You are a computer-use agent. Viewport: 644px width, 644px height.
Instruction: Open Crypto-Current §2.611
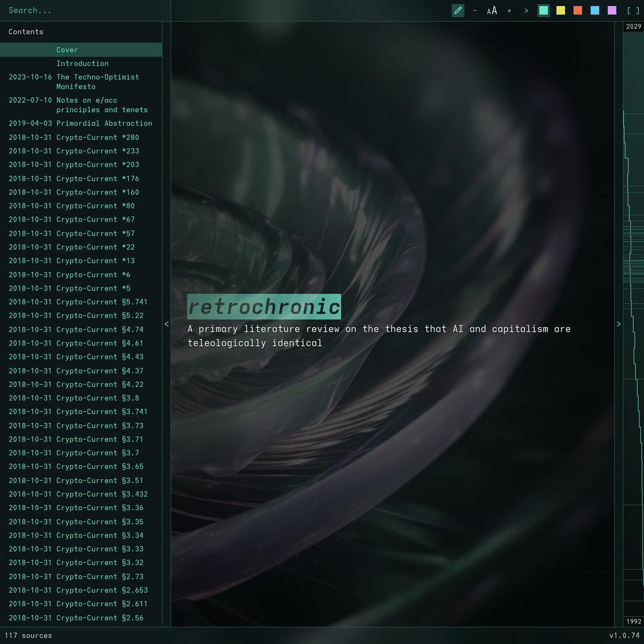pos(81,604)
